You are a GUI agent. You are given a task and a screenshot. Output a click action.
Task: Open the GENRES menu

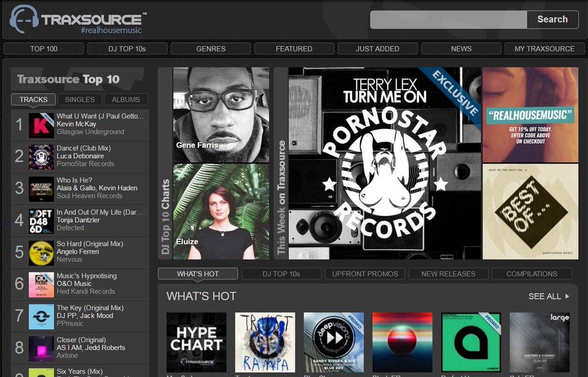click(x=211, y=49)
